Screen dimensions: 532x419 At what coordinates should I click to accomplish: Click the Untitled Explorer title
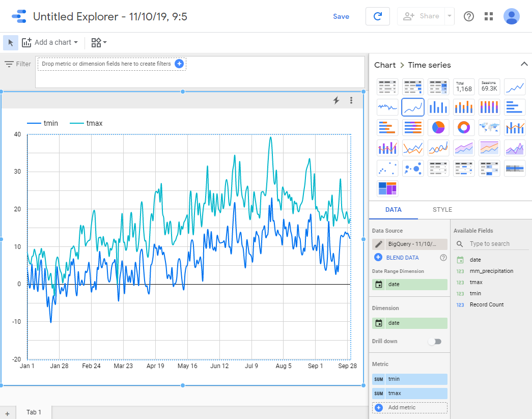[110, 16]
